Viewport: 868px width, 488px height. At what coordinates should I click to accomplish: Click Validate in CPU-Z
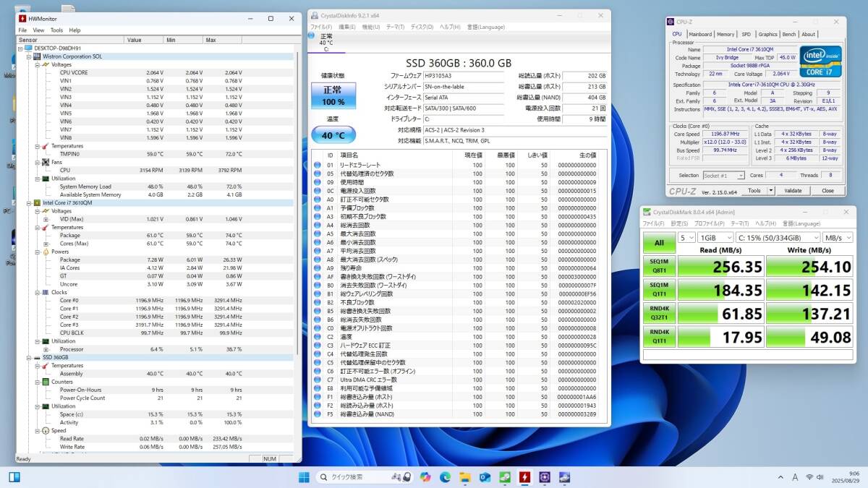tap(793, 191)
